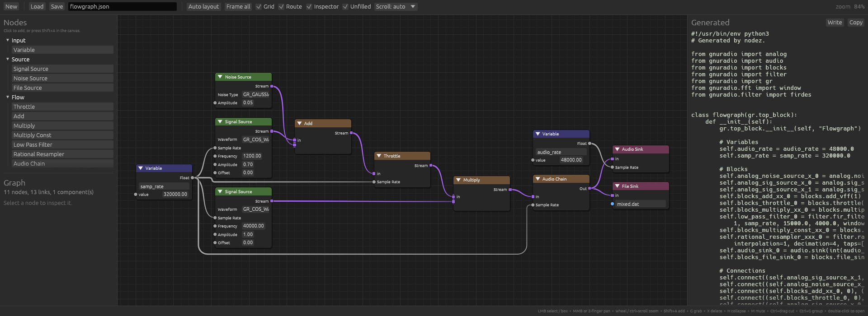Add an Audio Chain node from the list
Screen dimensions: 868x316
(x=62, y=163)
